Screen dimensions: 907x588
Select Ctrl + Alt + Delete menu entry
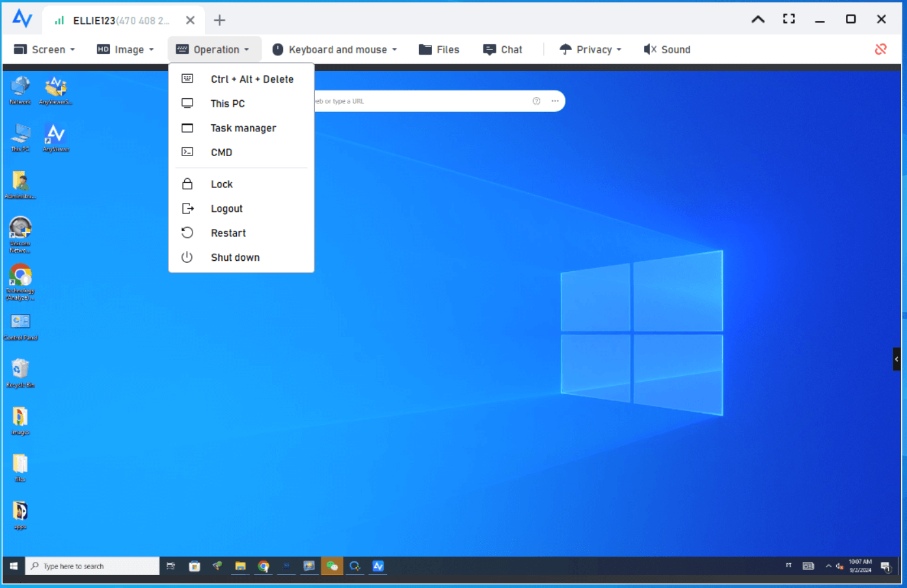pos(251,79)
